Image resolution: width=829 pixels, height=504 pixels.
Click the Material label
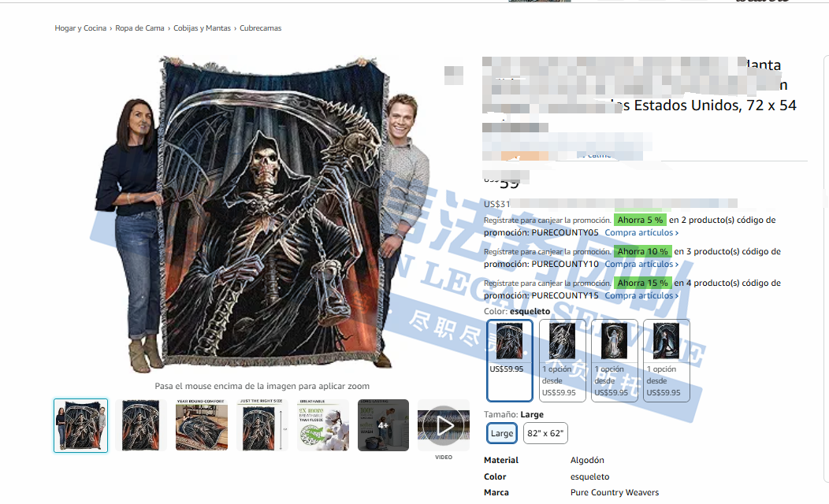(500, 460)
